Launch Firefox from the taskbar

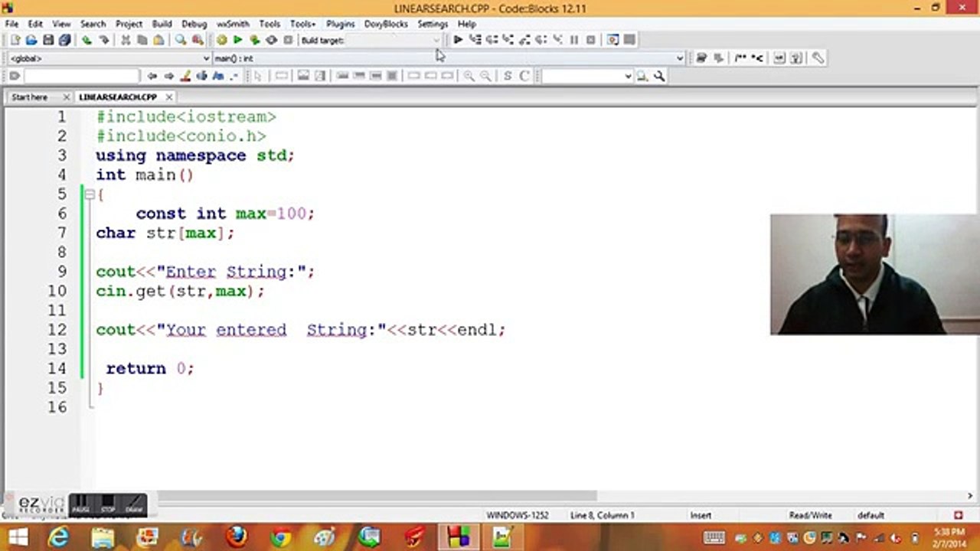point(237,537)
